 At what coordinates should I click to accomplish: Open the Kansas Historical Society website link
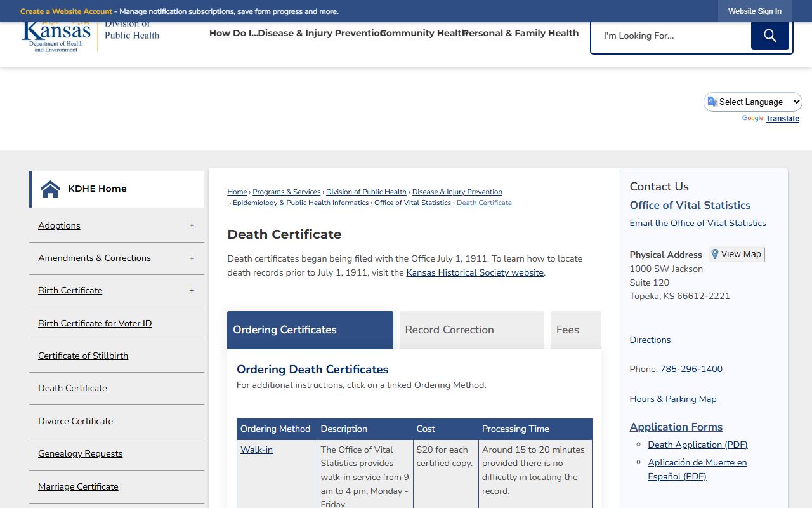[x=475, y=272]
